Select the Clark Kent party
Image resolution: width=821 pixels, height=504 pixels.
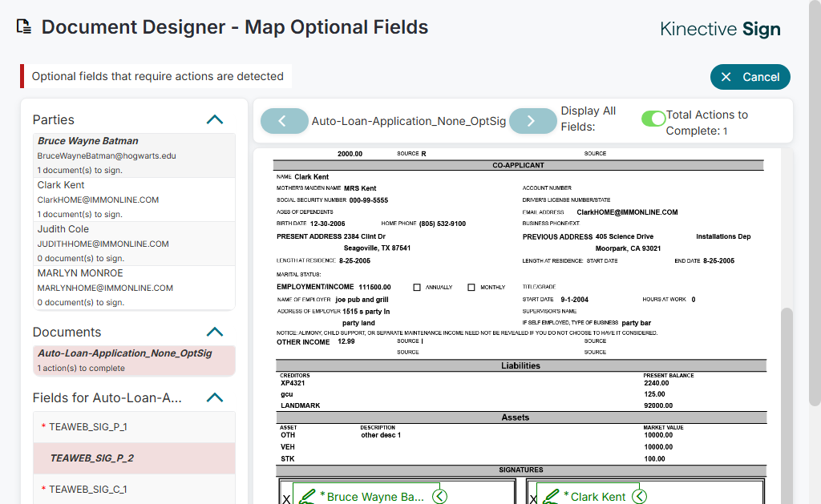(134, 200)
